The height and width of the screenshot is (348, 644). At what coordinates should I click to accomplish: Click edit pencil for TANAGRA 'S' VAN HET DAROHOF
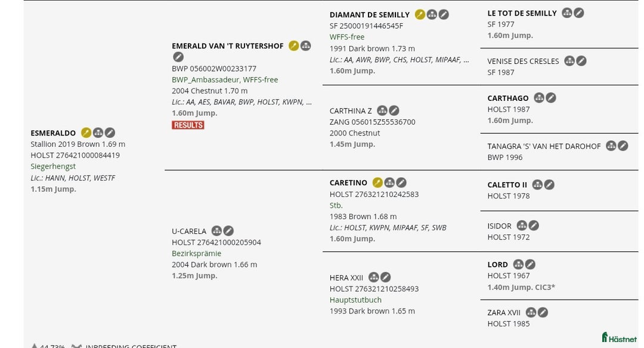tap(623, 146)
